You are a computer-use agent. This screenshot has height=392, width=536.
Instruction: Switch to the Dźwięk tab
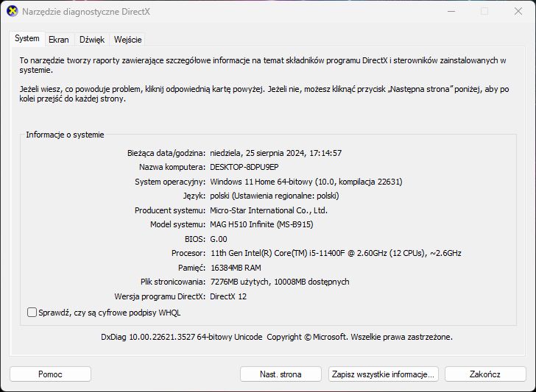coord(92,40)
